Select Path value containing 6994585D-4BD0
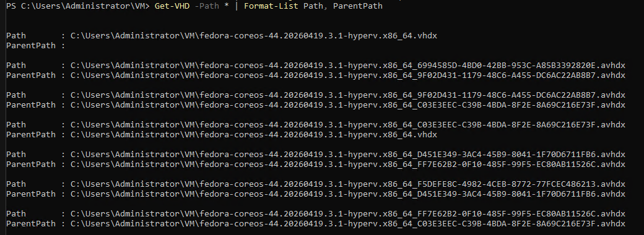Viewport: 644px width, 235px height. (x=348, y=65)
